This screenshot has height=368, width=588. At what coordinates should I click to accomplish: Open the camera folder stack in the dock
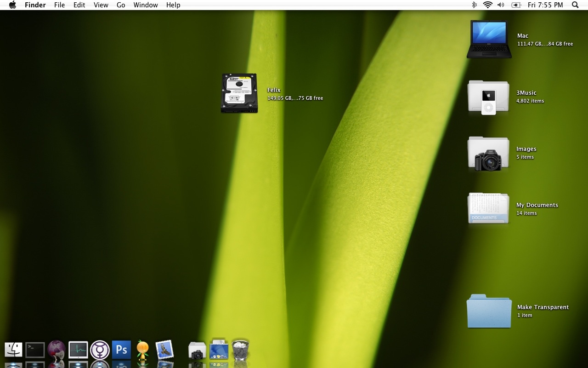198,351
